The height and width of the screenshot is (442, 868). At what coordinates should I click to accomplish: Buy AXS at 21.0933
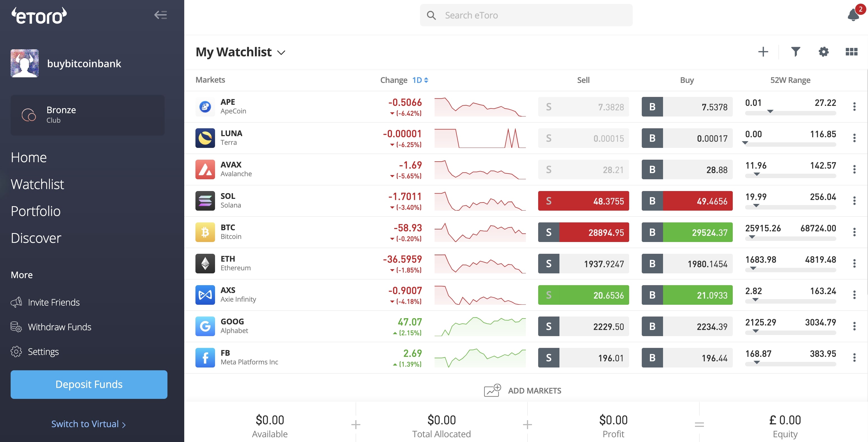[x=687, y=295]
